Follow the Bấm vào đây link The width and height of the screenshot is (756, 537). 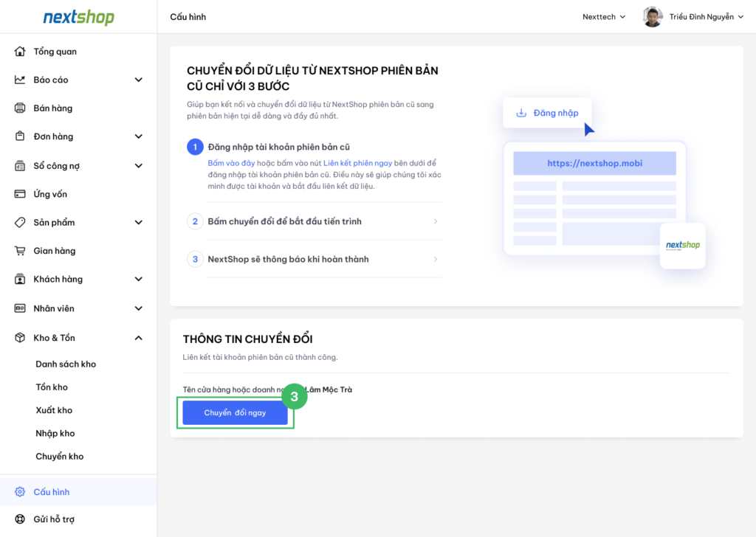[231, 163]
